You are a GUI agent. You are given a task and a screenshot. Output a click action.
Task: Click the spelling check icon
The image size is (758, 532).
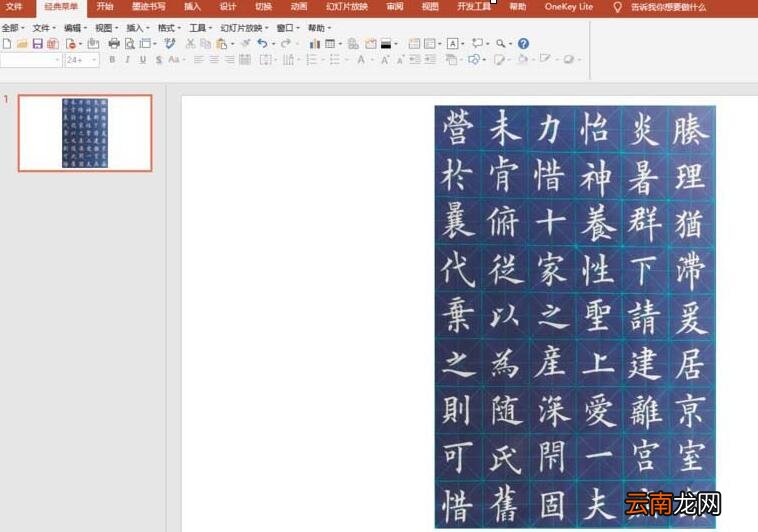pos(170,44)
